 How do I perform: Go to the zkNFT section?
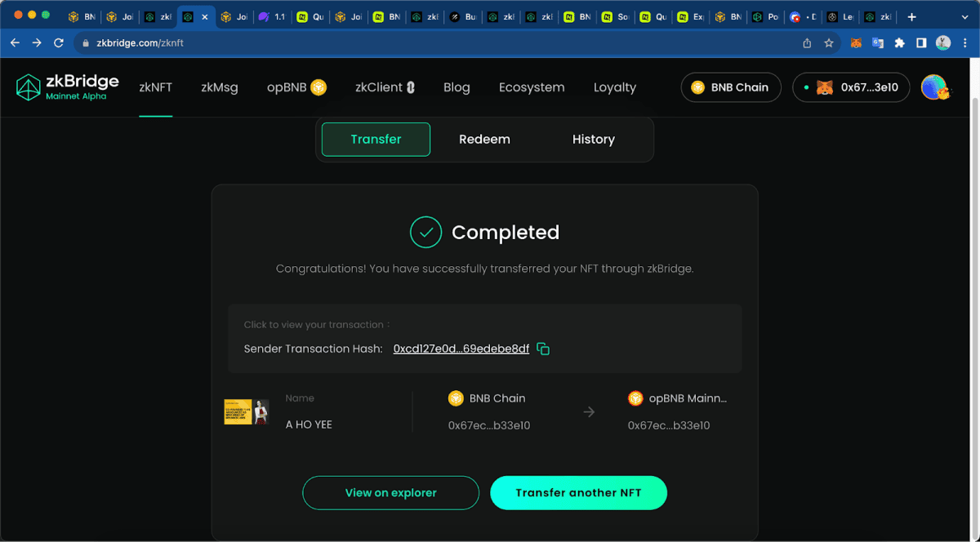[156, 87]
